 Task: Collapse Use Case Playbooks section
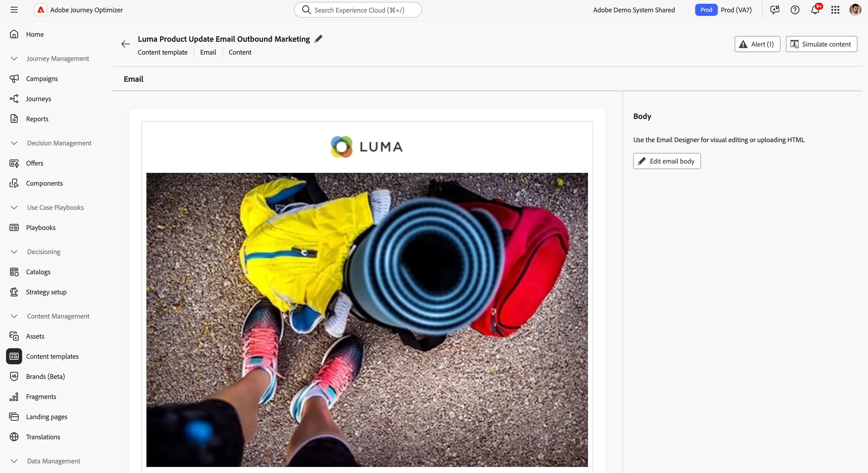click(14, 208)
